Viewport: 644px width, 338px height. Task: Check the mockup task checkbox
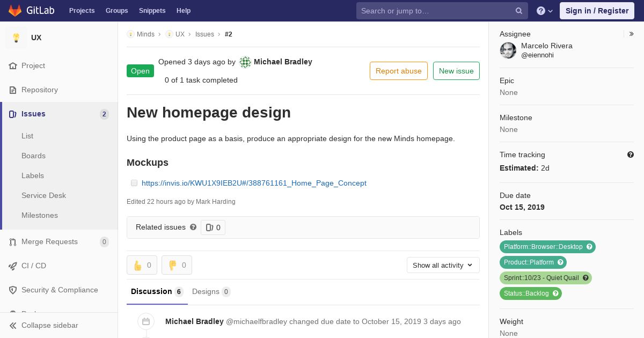coord(134,183)
